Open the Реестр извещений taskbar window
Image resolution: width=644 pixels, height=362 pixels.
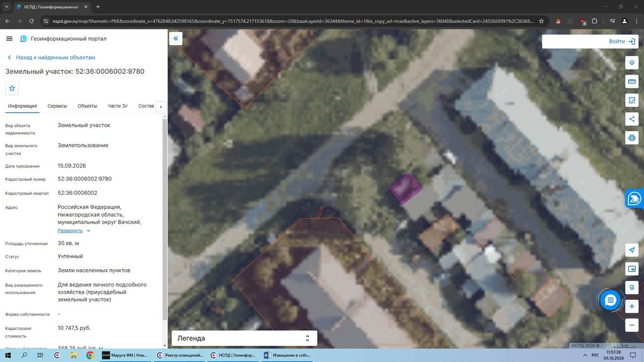point(179,355)
